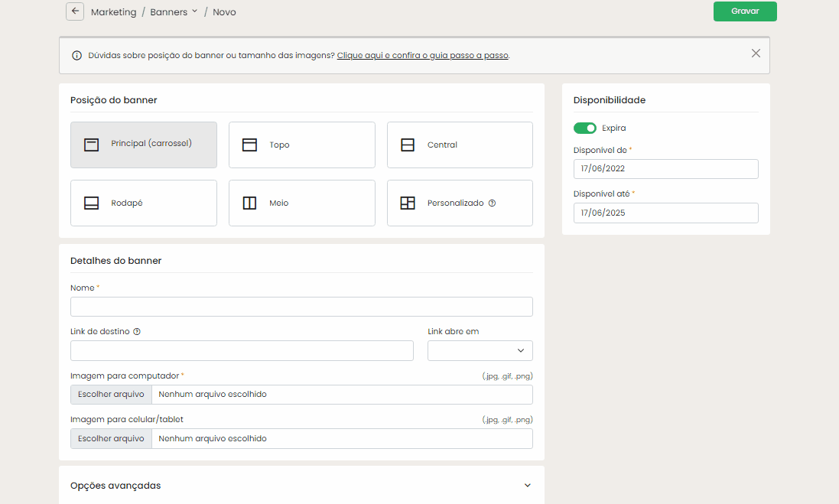The height and width of the screenshot is (504, 839).
Task: Toggle the Expira switch off
Action: click(x=585, y=128)
